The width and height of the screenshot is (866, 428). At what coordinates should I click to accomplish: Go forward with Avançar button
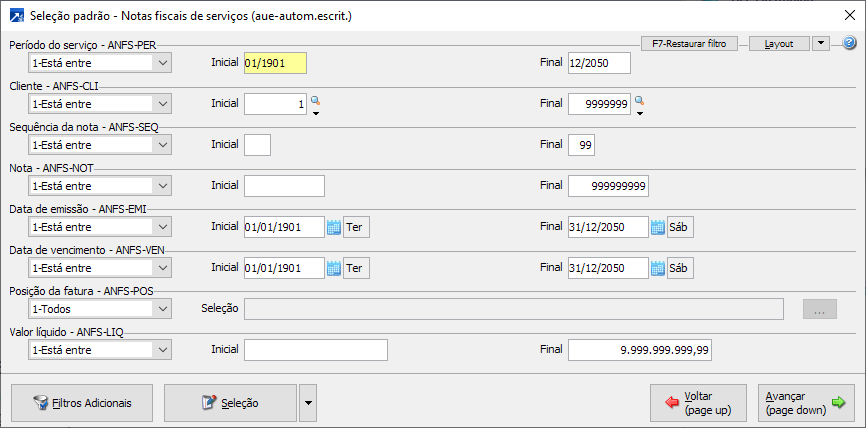point(800,403)
